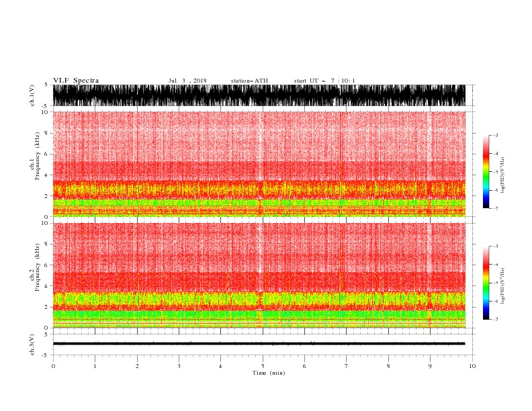
Task: Click the '8' kHz tick on ch.1 frequency axis
Action: 46,133
